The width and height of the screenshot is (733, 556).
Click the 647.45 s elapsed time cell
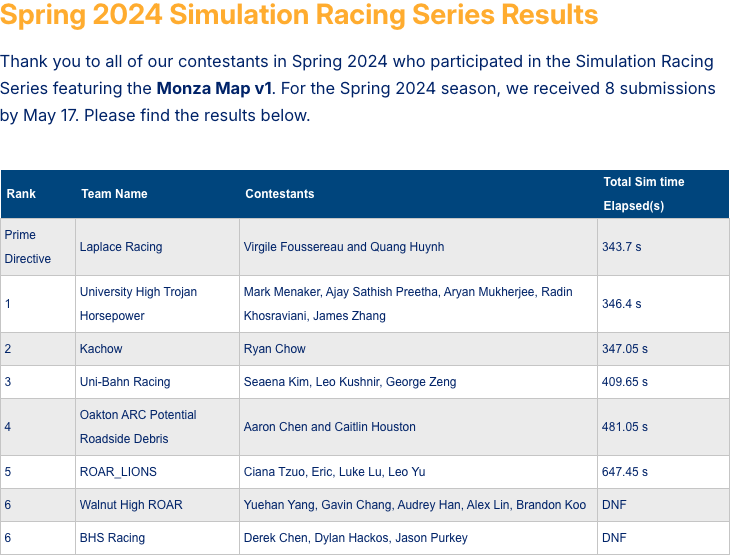[x=625, y=472]
